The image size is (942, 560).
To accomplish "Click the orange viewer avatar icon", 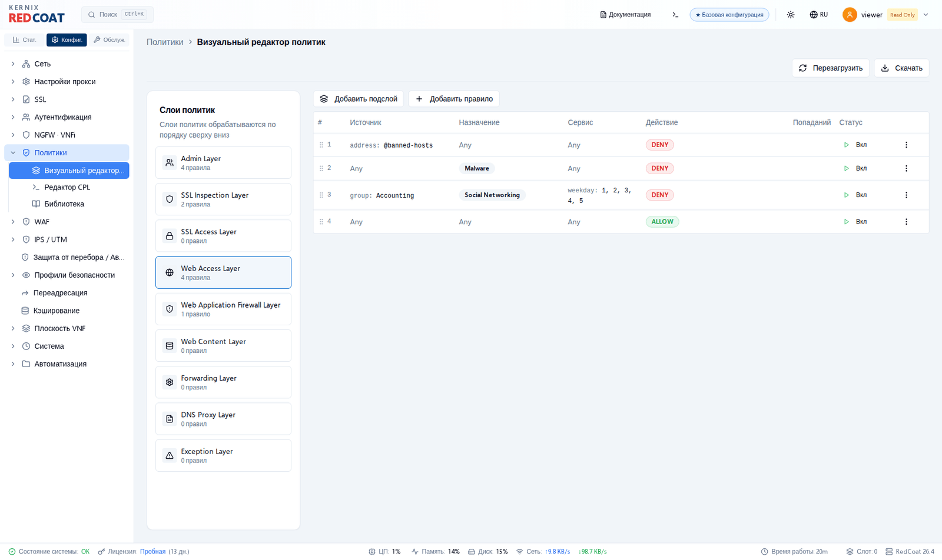I will click(x=850, y=15).
